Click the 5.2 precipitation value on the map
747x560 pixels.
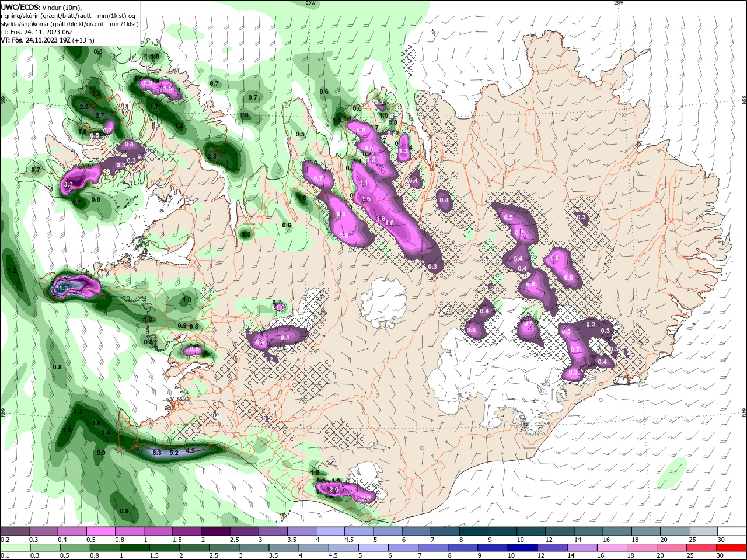pos(173,452)
